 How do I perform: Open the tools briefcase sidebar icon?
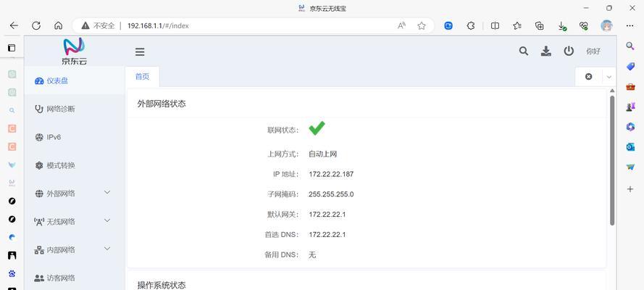[x=630, y=86]
